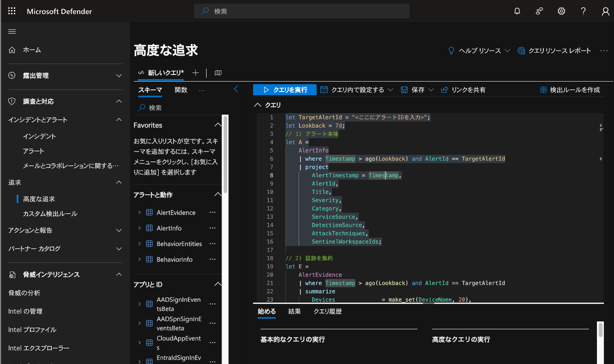Screen dimensions: 614x364
Task: Select the 新しいクエリ* tab
Action: click(x=161, y=73)
